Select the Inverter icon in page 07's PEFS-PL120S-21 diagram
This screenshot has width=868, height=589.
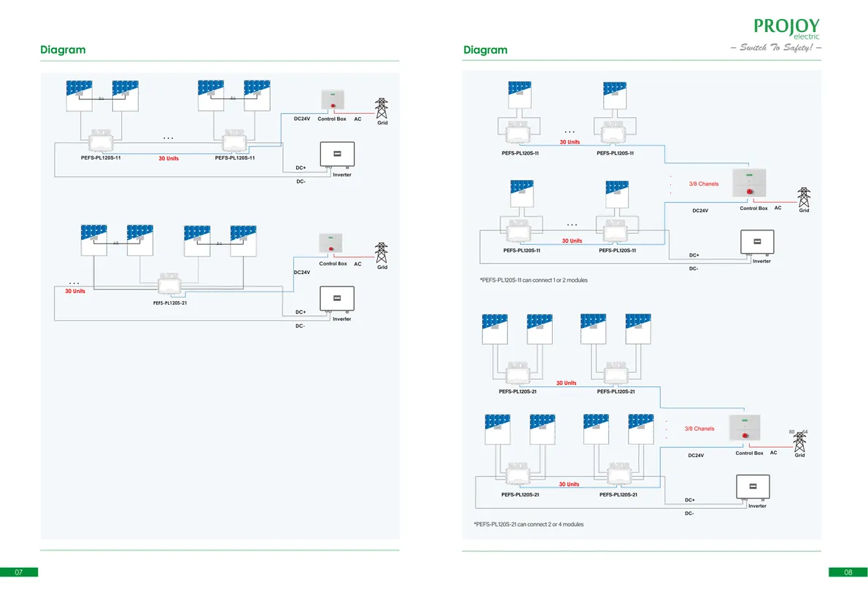[337, 299]
